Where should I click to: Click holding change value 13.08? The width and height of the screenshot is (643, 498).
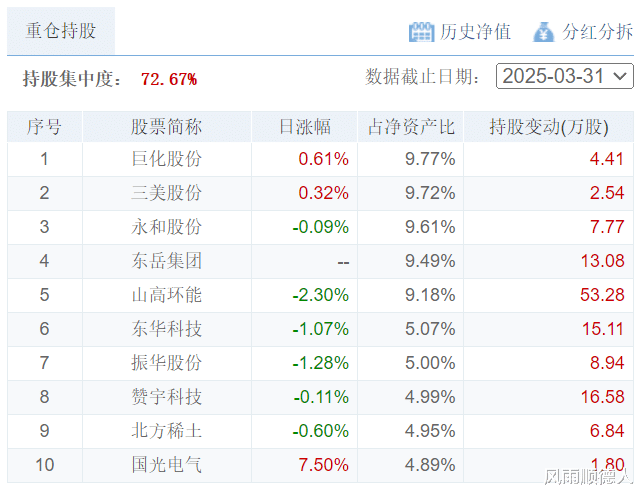pyautogui.click(x=602, y=261)
